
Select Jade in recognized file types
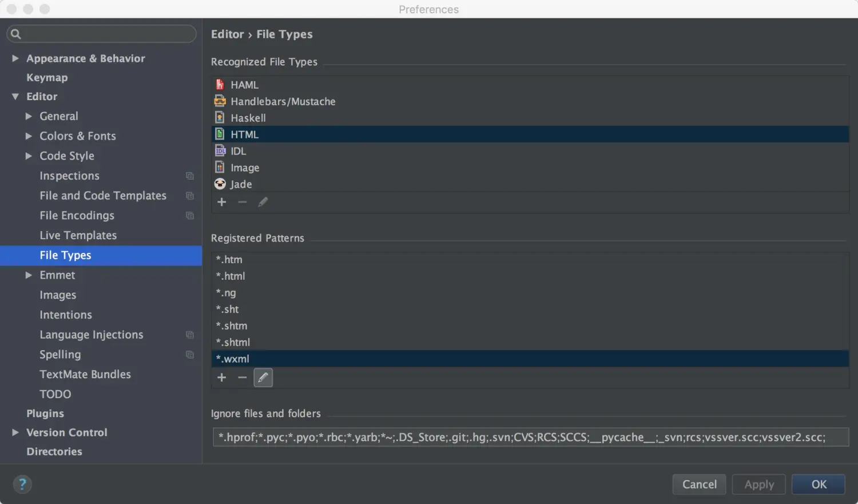[x=530, y=184]
